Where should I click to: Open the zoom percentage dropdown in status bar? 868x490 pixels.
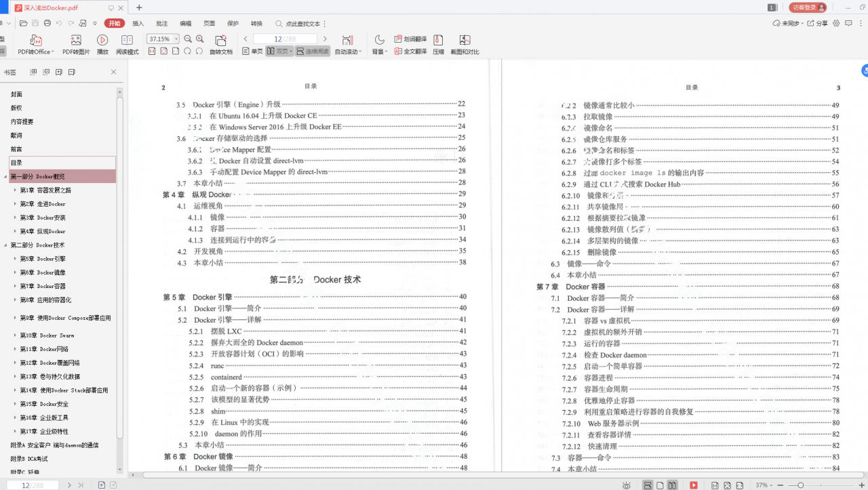point(762,484)
